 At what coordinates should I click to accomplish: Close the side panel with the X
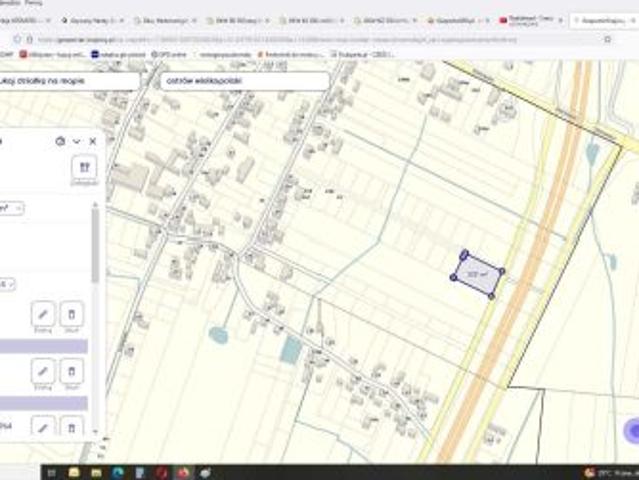tap(93, 141)
